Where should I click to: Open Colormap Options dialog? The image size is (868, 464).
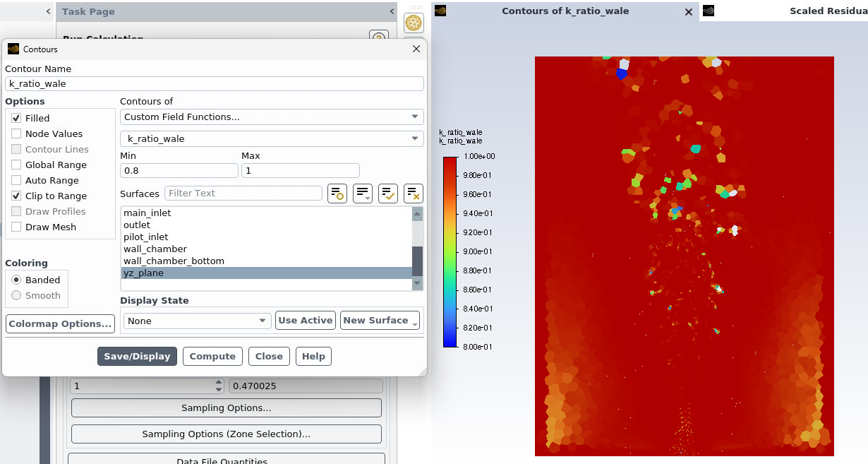tap(60, 324)
